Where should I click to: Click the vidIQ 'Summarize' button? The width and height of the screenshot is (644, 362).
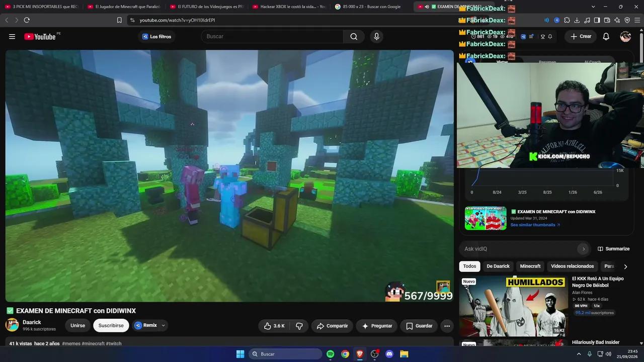tap(613, 249)
